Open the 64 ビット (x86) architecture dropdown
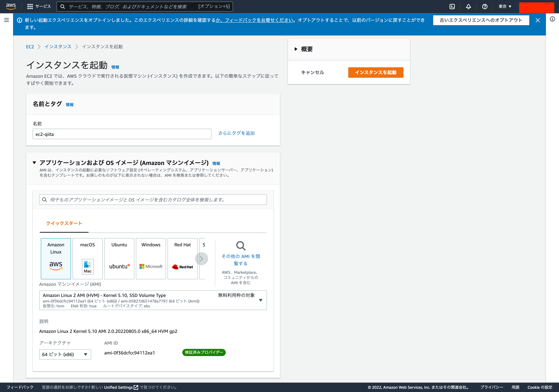The width and height of the screenshot is (559, 392). coord(65,354)
